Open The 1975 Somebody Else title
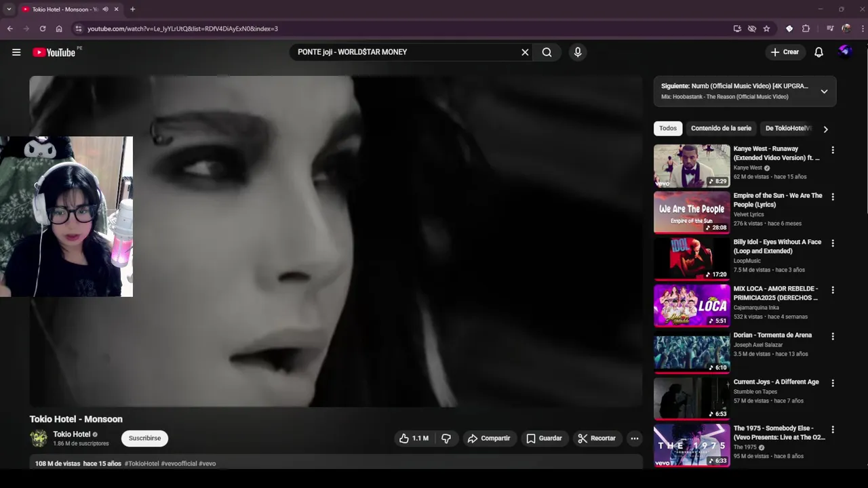This screenshot has height=488, width=868. click(x=779, y=433)
